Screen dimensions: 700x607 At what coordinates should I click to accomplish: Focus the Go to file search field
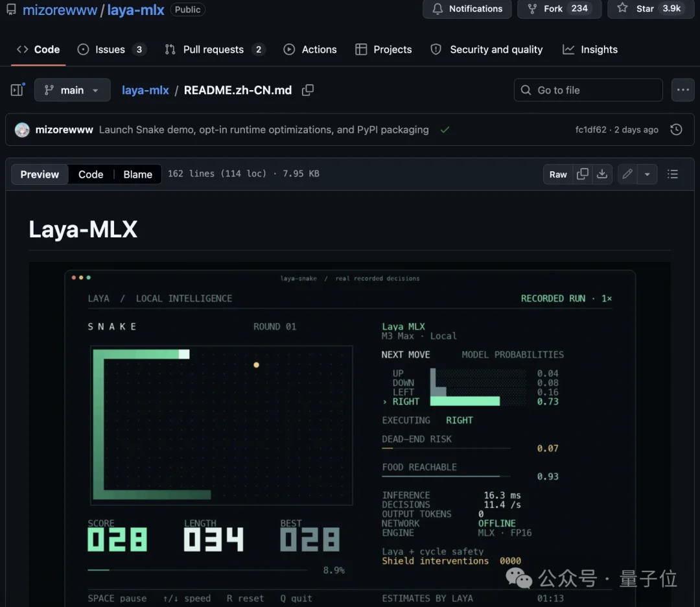[588, 90]
